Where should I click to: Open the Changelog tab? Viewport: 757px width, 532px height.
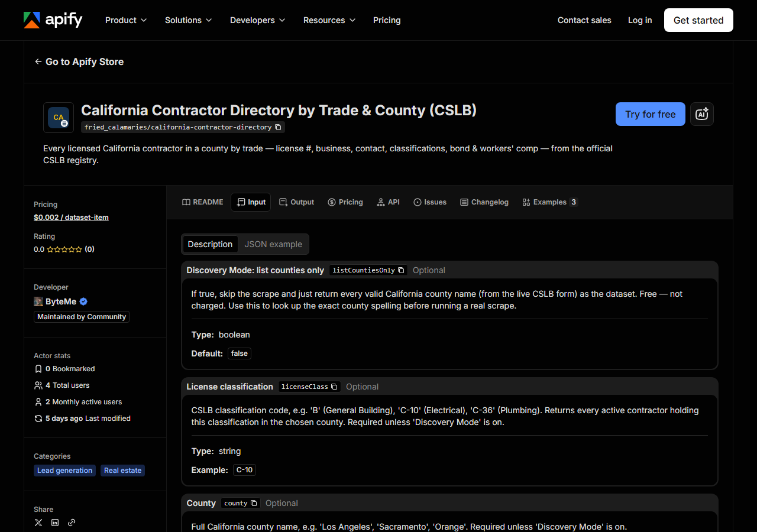484,202
